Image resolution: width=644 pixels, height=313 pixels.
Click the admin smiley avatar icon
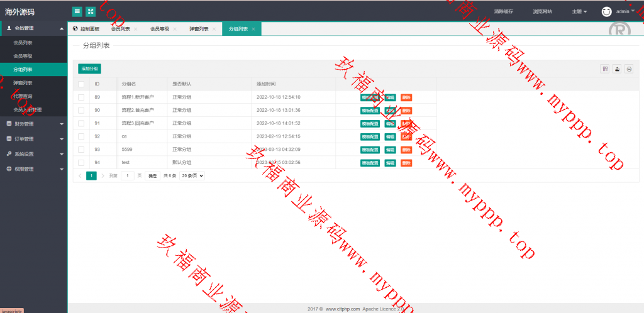click(x=606, y=11)
